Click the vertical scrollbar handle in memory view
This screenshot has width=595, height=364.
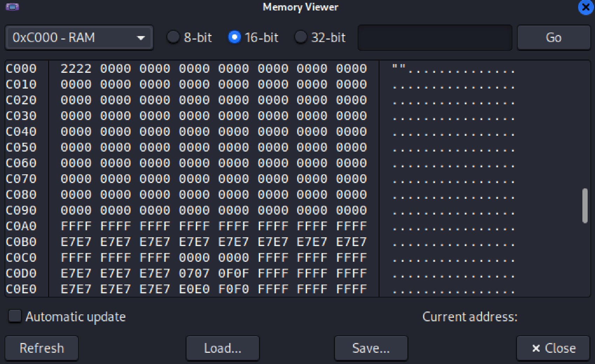pyautogui.click(x=584, y=205)
